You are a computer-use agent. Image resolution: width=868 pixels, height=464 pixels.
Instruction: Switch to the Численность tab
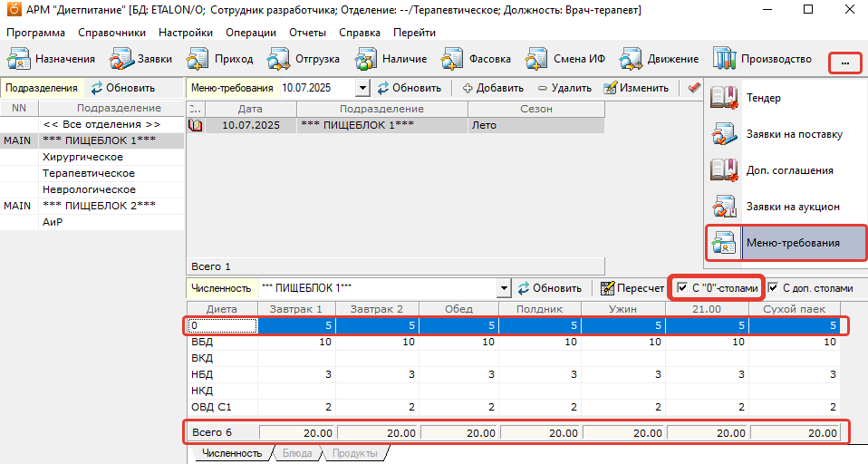(x=231, y=453)
